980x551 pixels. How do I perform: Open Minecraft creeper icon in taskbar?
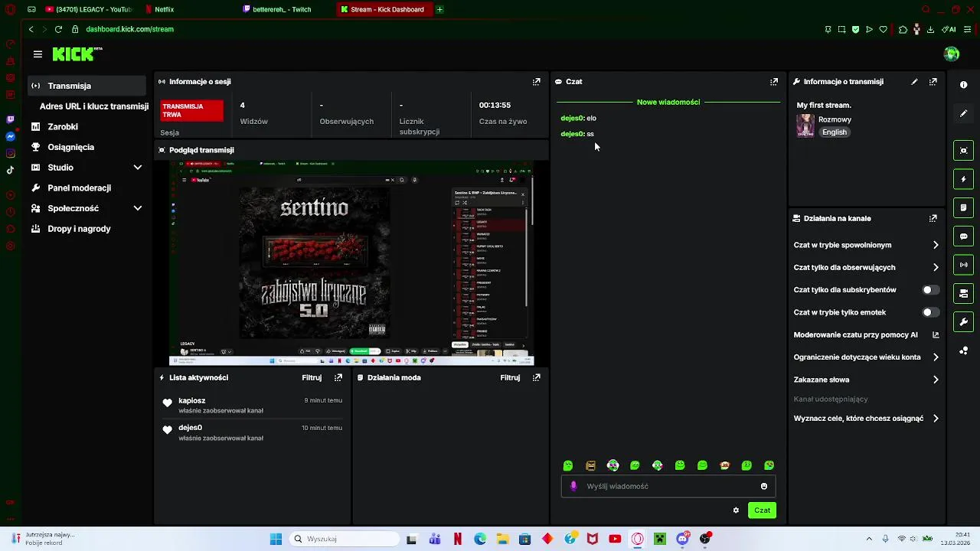(660, 539)
